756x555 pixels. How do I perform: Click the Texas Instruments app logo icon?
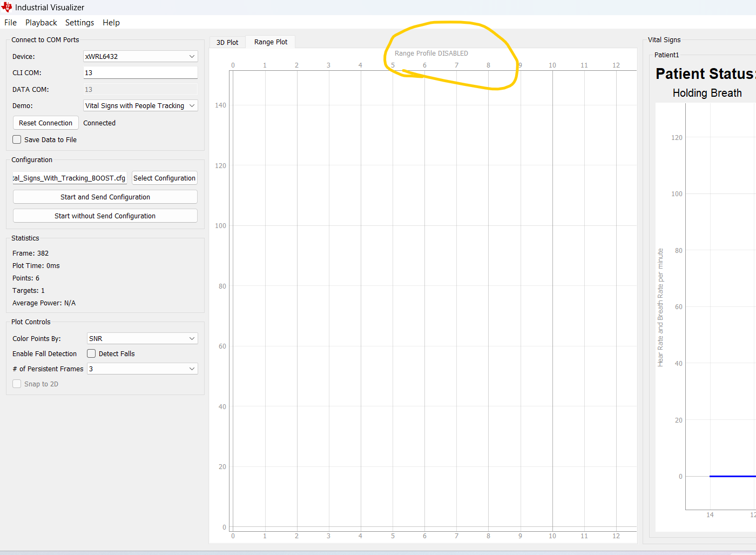(6, 7)
